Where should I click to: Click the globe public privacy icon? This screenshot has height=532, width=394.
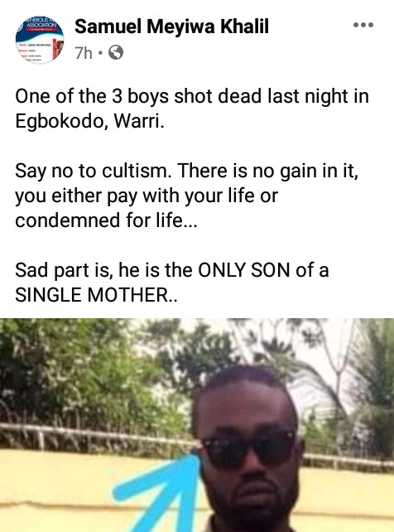pyautogui.click(x=116, y=52)
